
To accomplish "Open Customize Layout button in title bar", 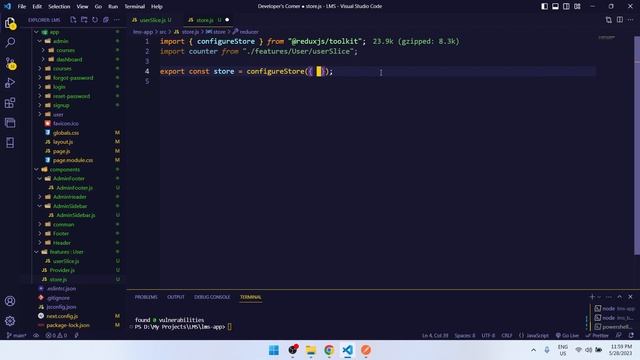I will [577, 6].
